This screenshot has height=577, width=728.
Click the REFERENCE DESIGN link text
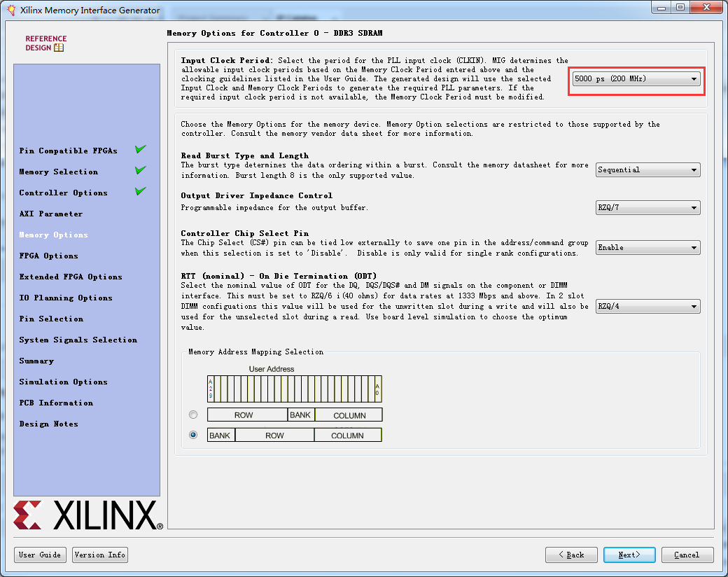click(46, 43)
